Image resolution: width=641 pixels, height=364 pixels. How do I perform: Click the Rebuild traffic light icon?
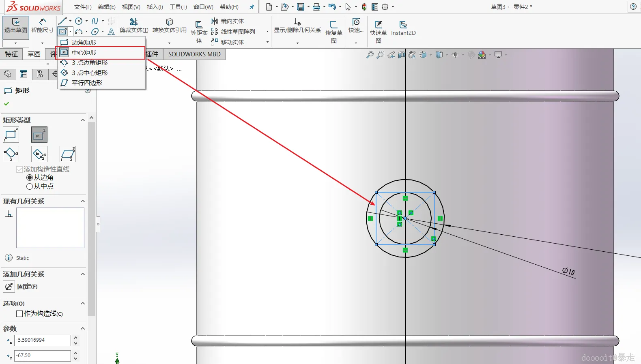pos(364,7)
